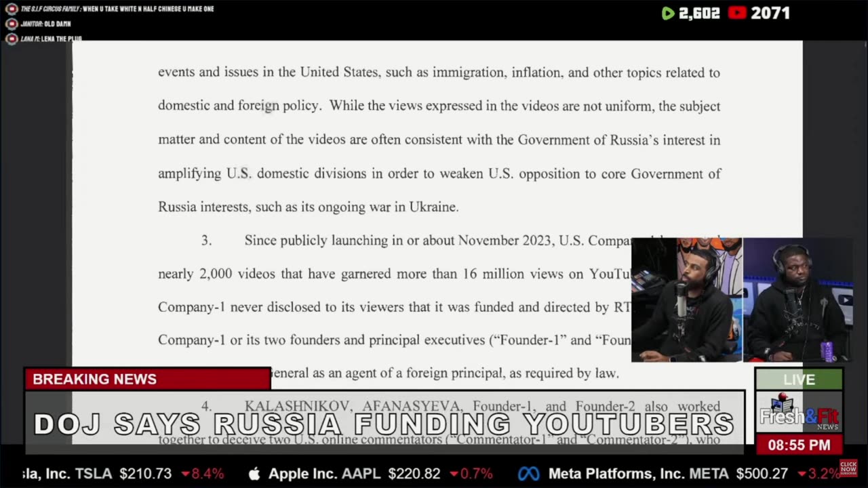Click the line 'Company-1 or its two founders and principal executives'
This screenshot has height=488, width=868.
point(395,340)
